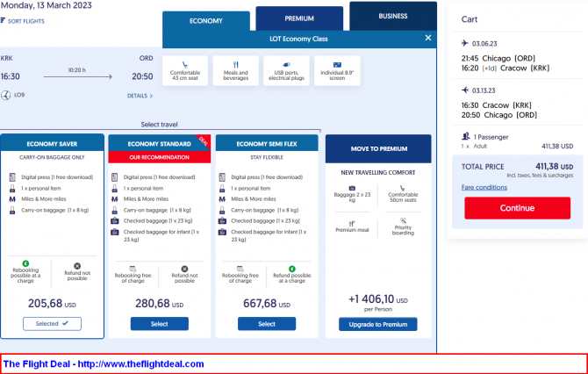Toggle the Selected Economy Saver button
This screenshot has width=588, height=374.
pos(52,324)
